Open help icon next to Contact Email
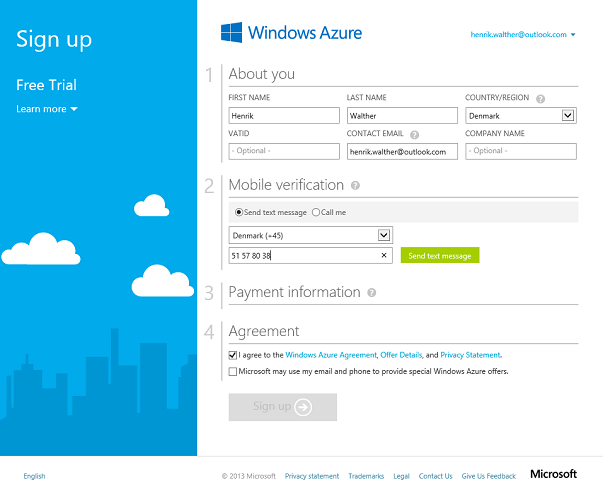The height and width of the screenshot is (488, 603). (414, 135)
